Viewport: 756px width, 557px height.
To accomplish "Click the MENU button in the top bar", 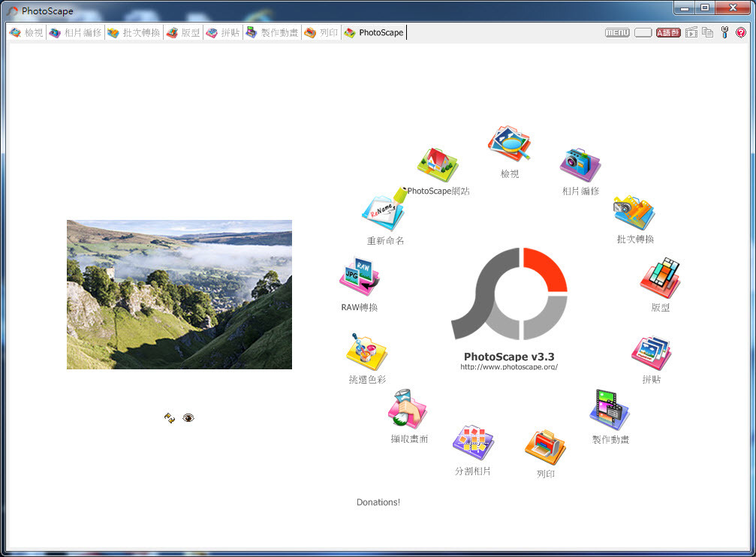I will click(617, 33).
